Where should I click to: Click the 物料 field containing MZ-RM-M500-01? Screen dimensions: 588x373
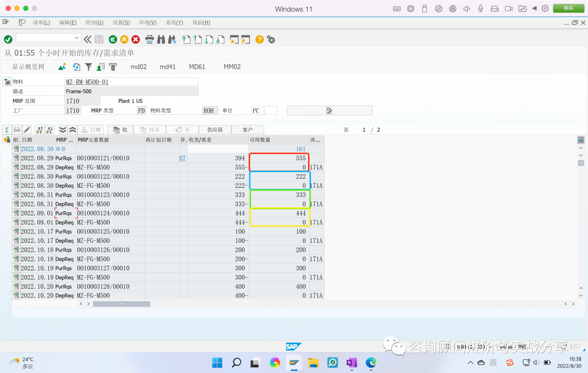pyautogui.click(x=131, y=82)
